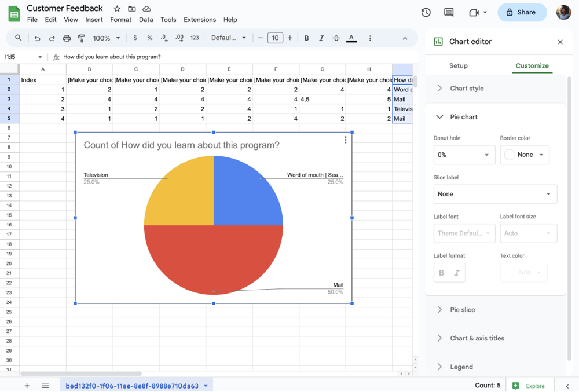Open version history clock icon

click(426, 12)
